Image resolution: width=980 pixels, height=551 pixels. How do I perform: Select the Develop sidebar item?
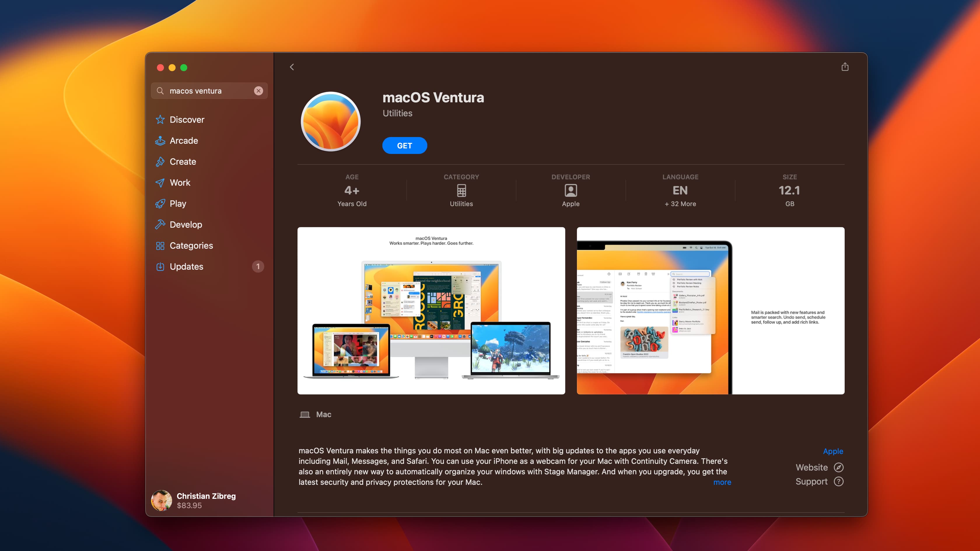coord(186,224)
